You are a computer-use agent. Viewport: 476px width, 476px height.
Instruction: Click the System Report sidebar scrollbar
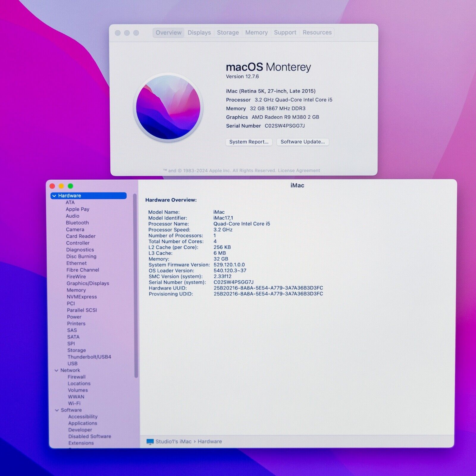point(136,286)
